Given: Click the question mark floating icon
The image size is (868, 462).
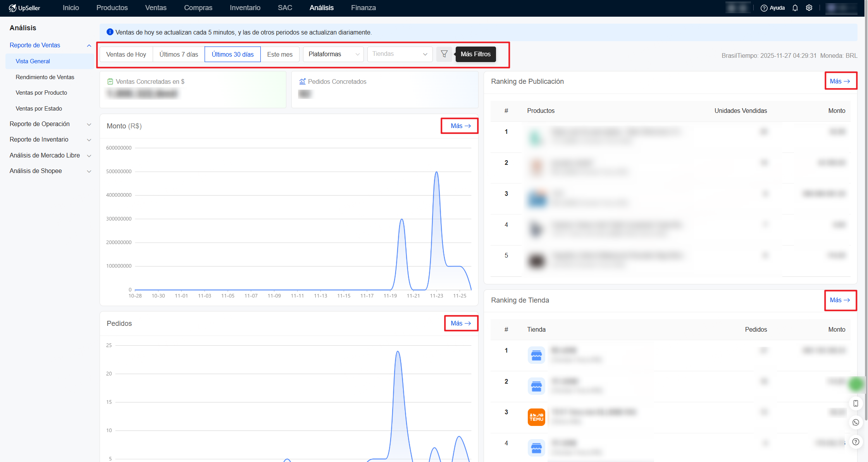Looking at the screenshot, I should [856, 441].
